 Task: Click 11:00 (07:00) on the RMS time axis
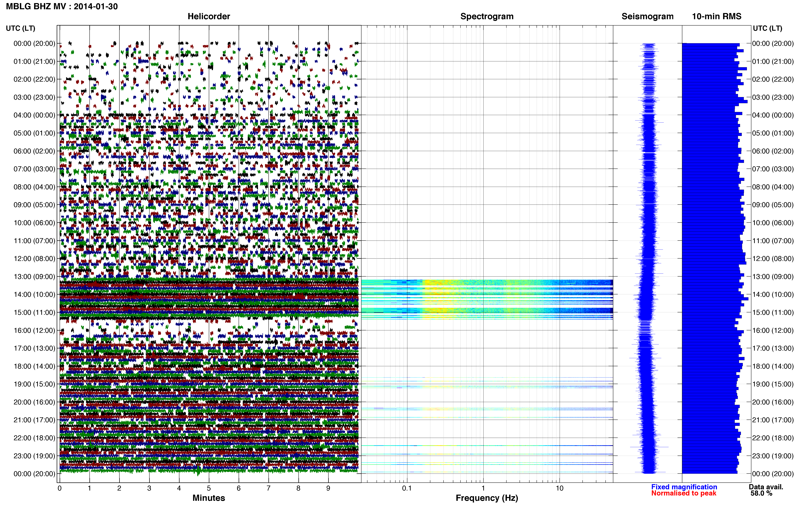pyautogui.click(x=773, y=241)
